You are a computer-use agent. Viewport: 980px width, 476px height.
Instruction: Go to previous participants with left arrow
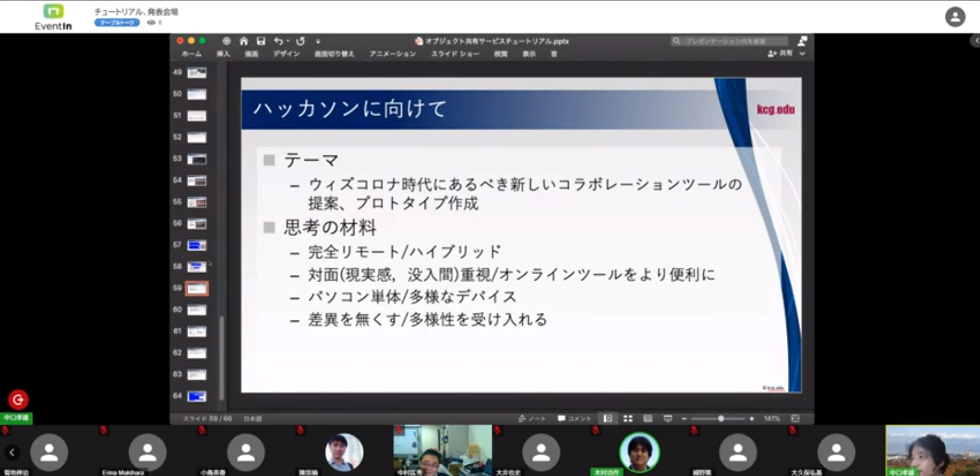click(12, 452)
